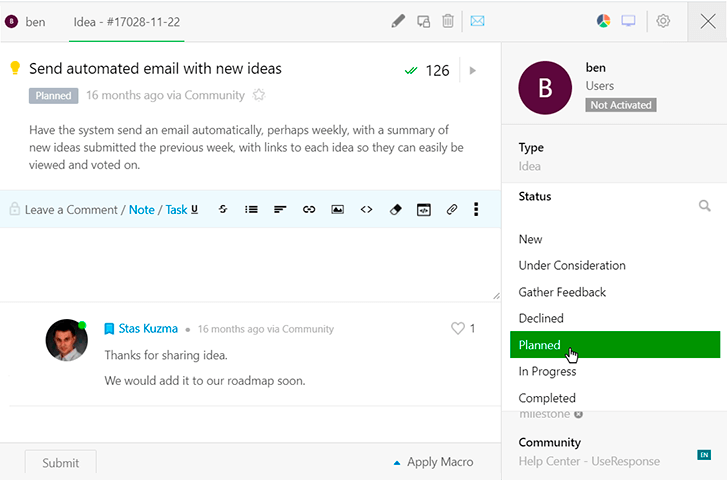Insert a hyperlink in comment
This screenshot has height=480, width=727.
(309, 210)
